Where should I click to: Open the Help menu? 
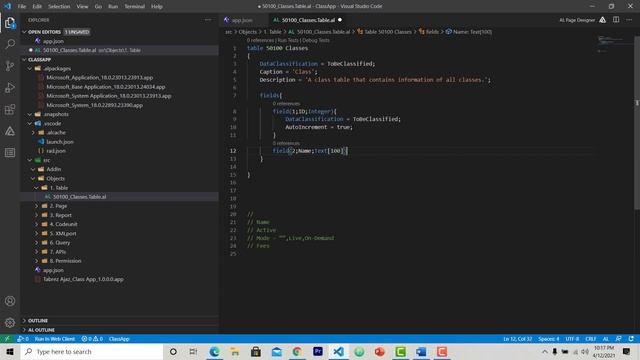coord(157,7)
